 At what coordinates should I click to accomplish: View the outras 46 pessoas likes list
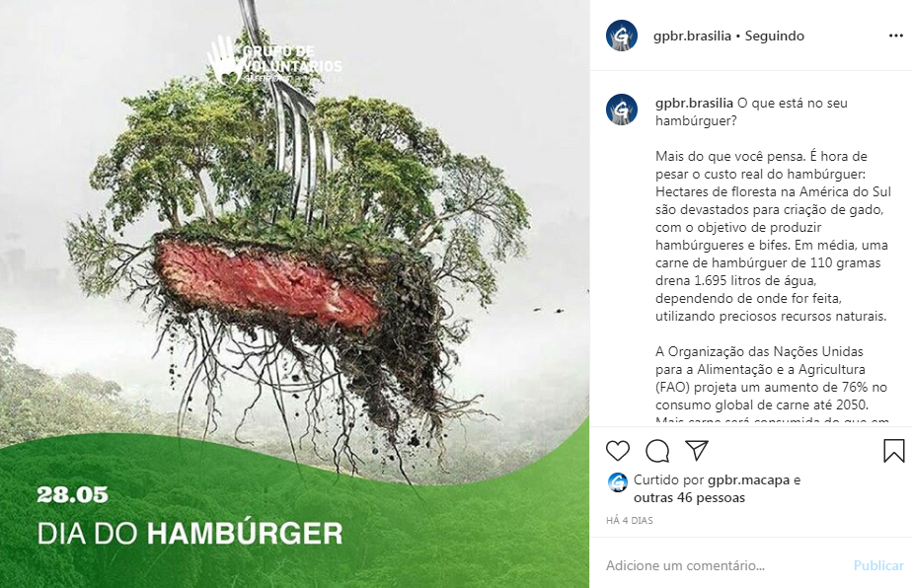(x=689, y=498)
